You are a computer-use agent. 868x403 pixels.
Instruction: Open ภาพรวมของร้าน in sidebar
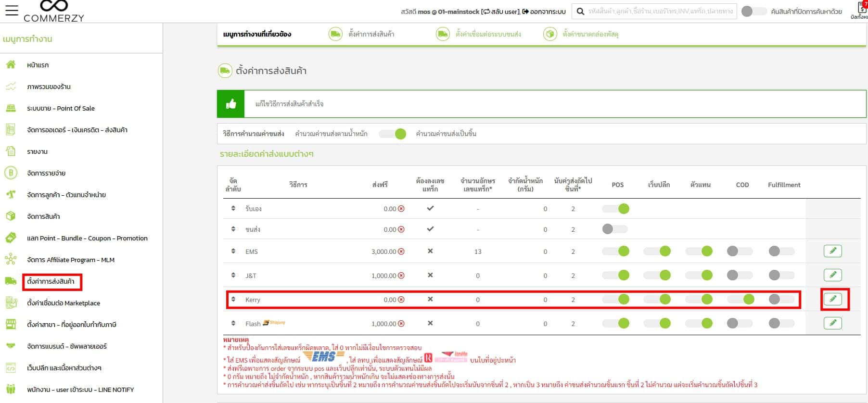tap(49, 87)
